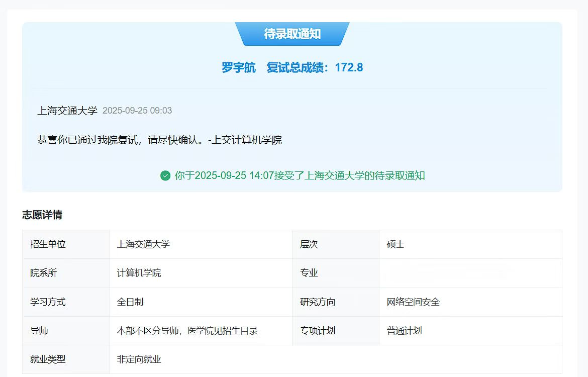Viewport: 588px width, 377px height.
Task: Click the 复试总成绩 172.8 score text
Action: click(x=315, y=67)
